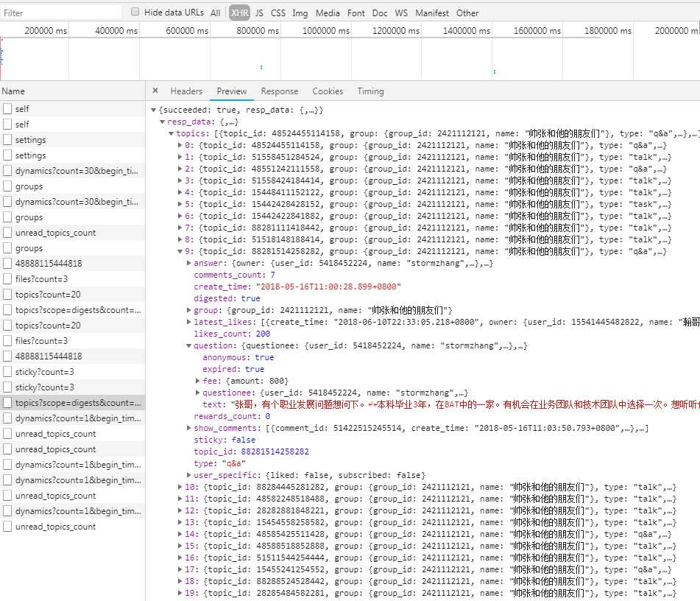
Task: Click the Filter input field
Action: point(60,13)
